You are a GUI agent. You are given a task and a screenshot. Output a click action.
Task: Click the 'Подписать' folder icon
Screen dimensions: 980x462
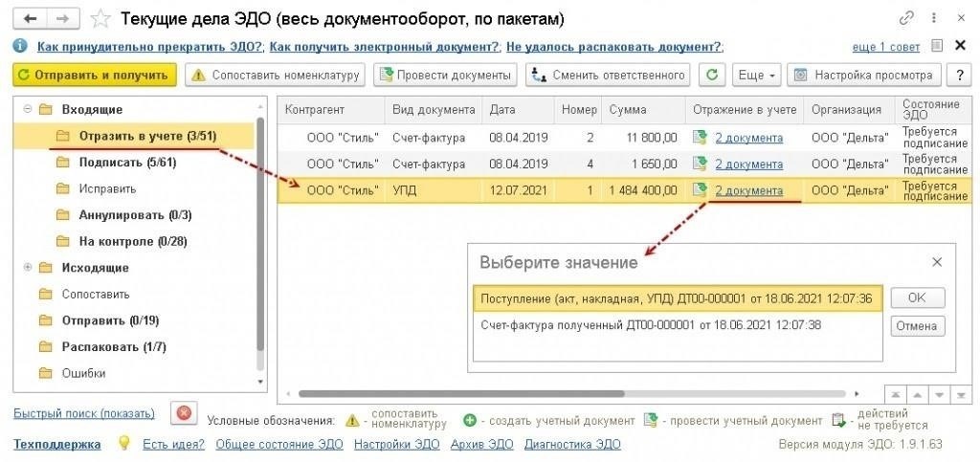pos(62,163)
